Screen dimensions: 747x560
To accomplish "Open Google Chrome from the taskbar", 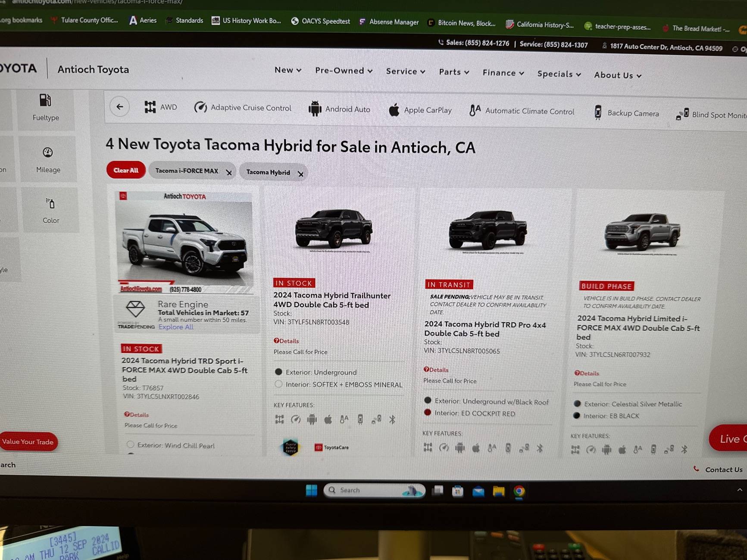I will 519,492.
